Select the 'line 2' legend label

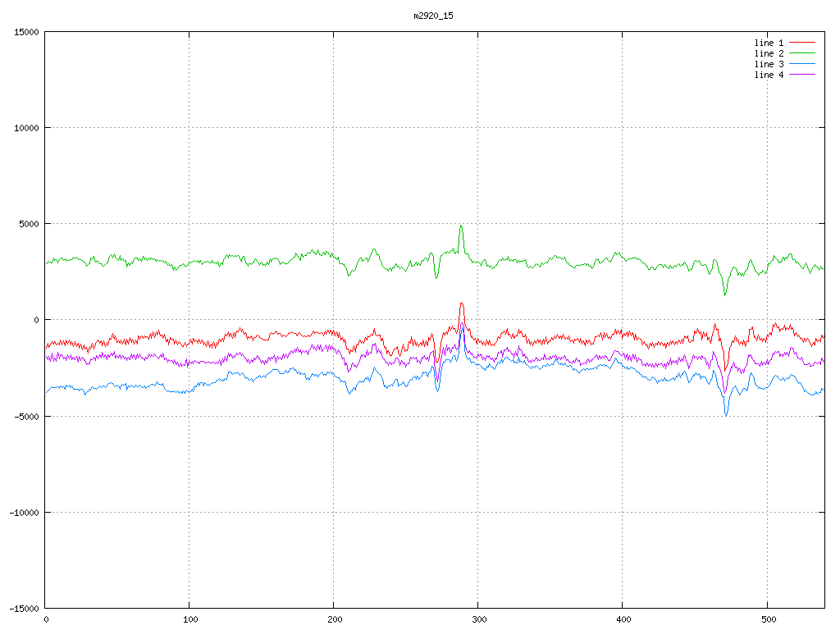point(769,53)
